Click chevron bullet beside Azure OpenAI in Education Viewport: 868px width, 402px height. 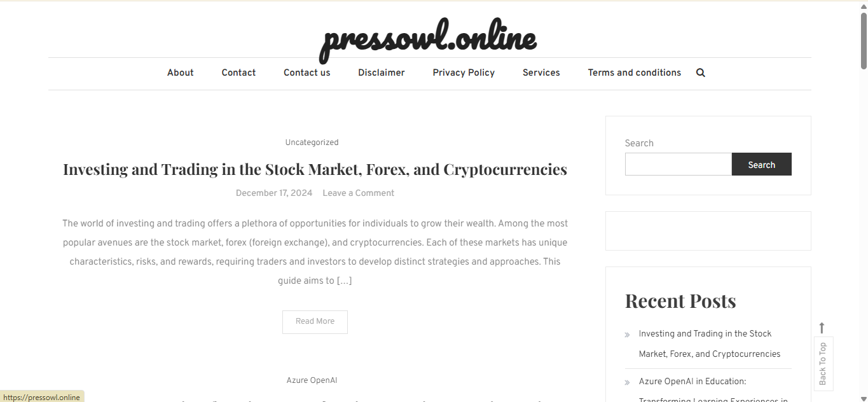(628, 382)
